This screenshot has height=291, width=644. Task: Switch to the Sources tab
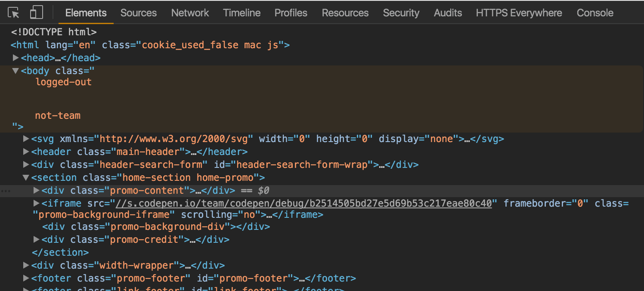[x=138, y=12]
